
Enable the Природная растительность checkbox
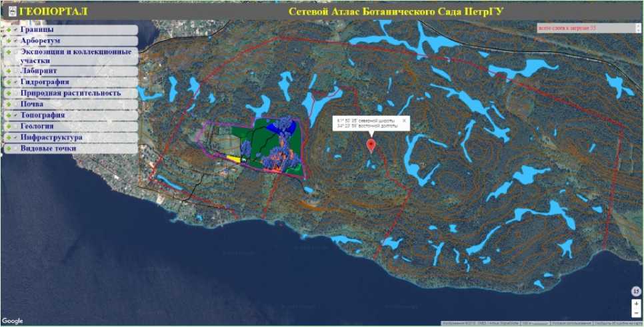pos(15,93)
